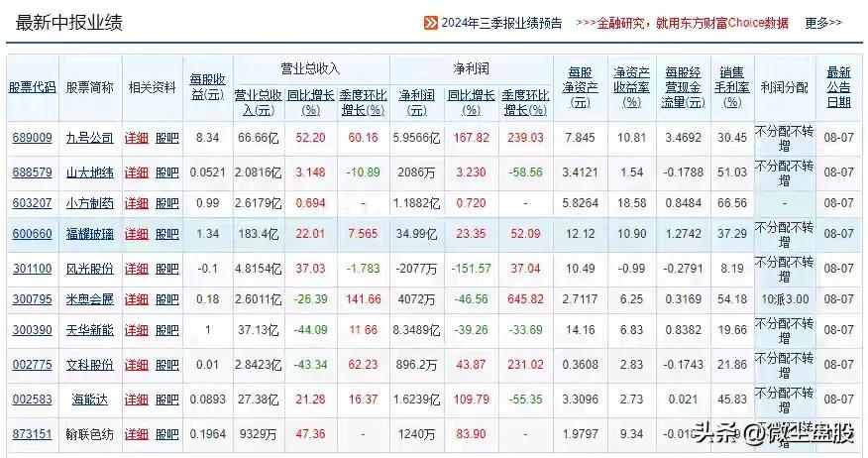
Task: Open 股吧 for 翰联色纺
Action: (x=167, y=434)
